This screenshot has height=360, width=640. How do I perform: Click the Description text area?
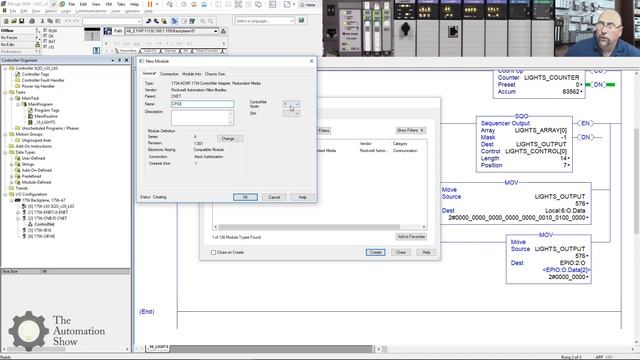(202, 118)
